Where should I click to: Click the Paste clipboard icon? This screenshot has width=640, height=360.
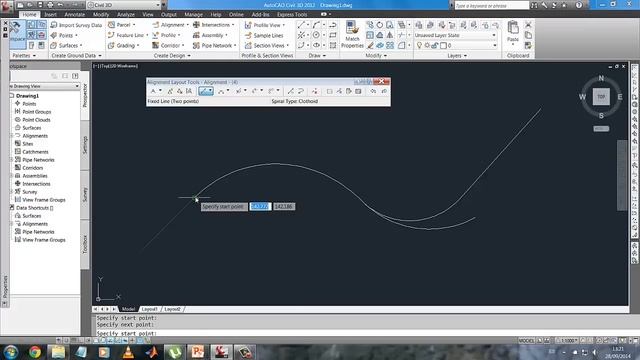[513, 28]
